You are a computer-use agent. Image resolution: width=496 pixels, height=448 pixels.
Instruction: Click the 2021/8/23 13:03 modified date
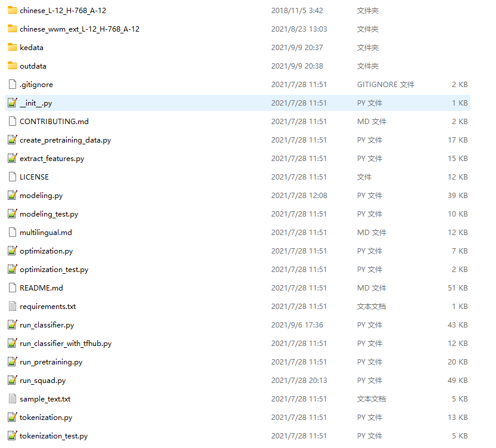[x=299, y=29]
